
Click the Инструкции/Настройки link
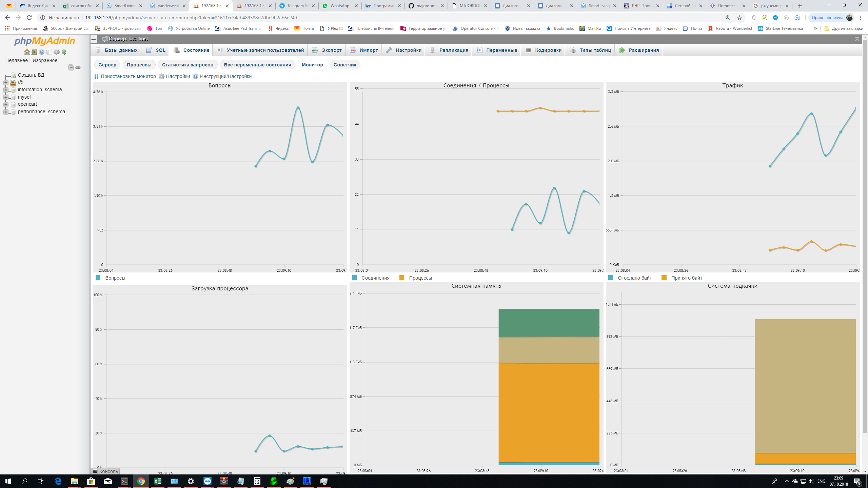(225, 76)
